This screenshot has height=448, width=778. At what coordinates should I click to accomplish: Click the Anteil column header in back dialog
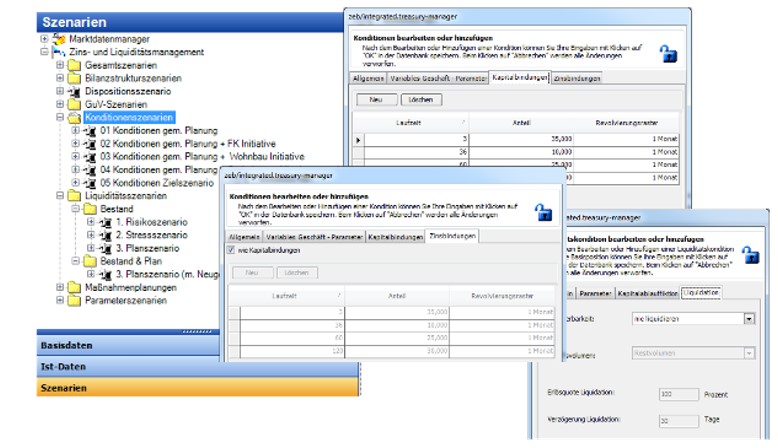pyautogui.click(x=521, y=123)
